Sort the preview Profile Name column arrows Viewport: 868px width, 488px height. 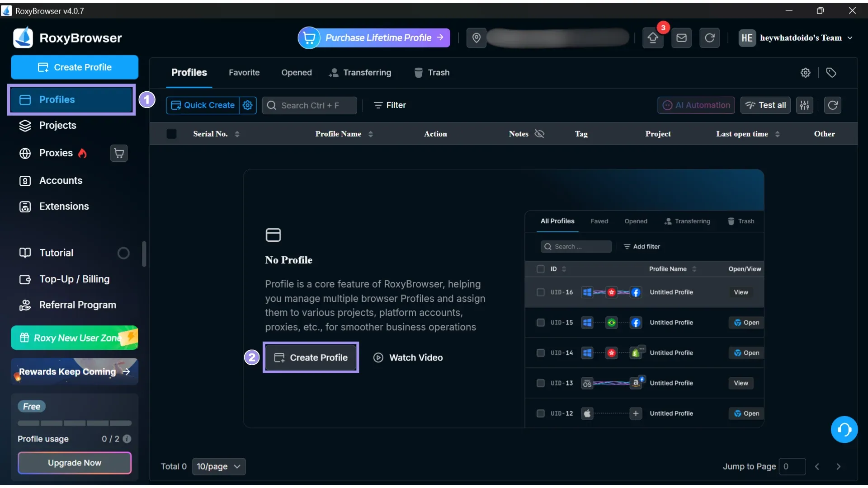pyautogui.click(x=694, y=269)
